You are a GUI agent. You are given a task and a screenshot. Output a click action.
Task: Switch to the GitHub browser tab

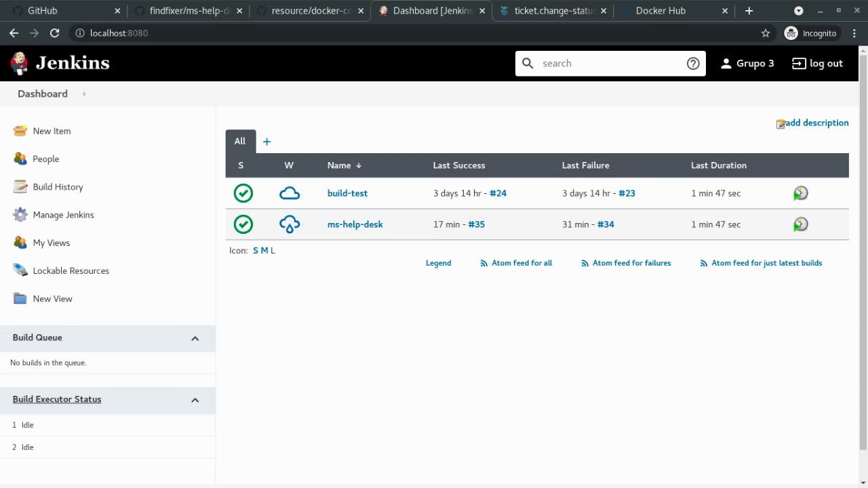66,11
